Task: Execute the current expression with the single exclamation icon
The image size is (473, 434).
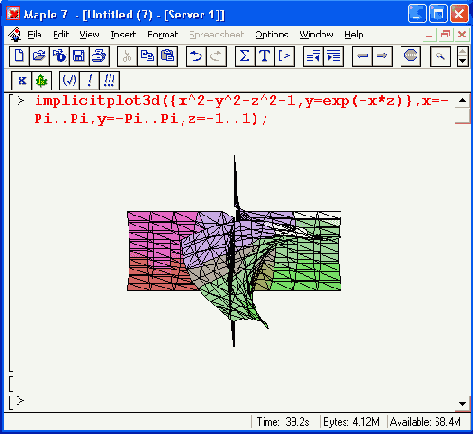Action: 89,81
